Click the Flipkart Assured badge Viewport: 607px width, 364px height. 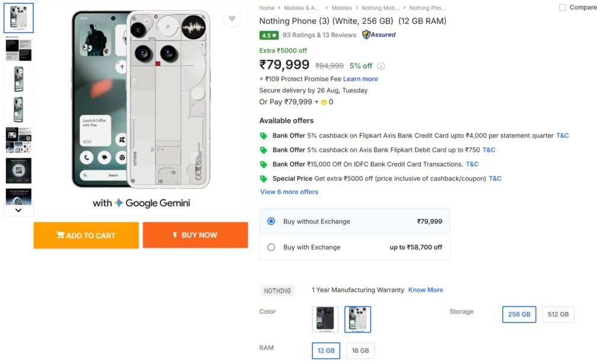coord(379,35)
